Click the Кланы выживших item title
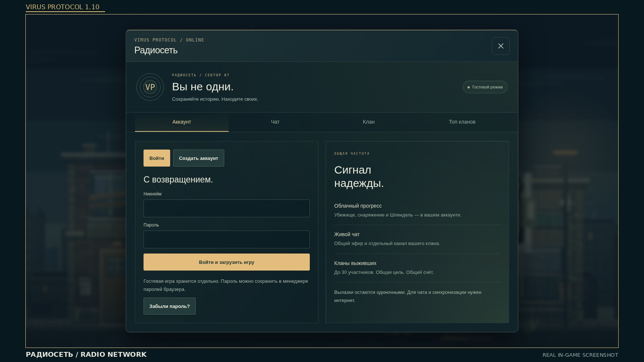The image size is (644, 362). pyautogui.click(x=355, y=263)
